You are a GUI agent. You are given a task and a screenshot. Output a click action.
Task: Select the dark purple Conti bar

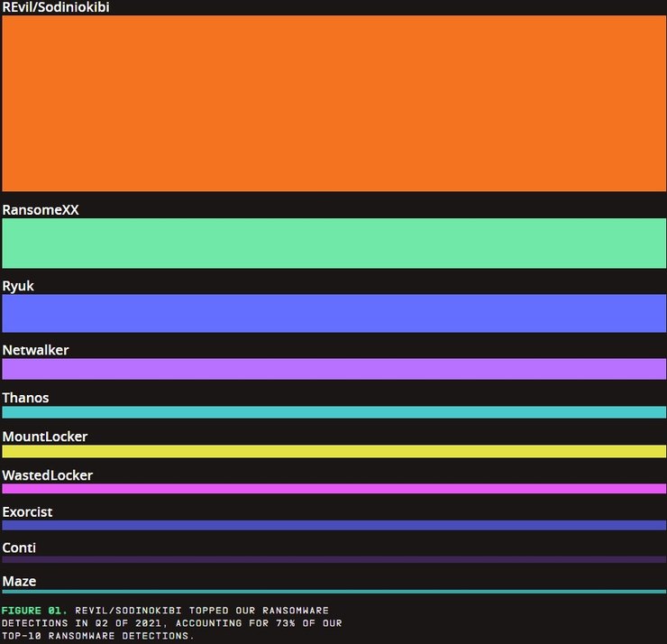tap(333, 559)
